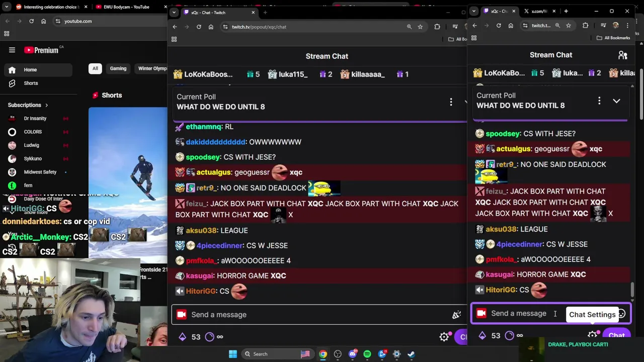
Task: Click taskbar Search box
Action: pyautogui.click(x=278, y=354)
